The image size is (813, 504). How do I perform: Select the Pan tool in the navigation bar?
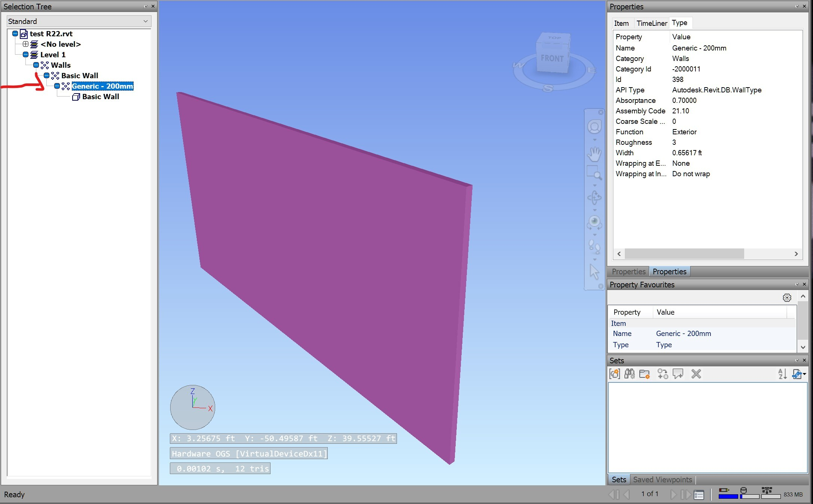click(x=595, y=153)
